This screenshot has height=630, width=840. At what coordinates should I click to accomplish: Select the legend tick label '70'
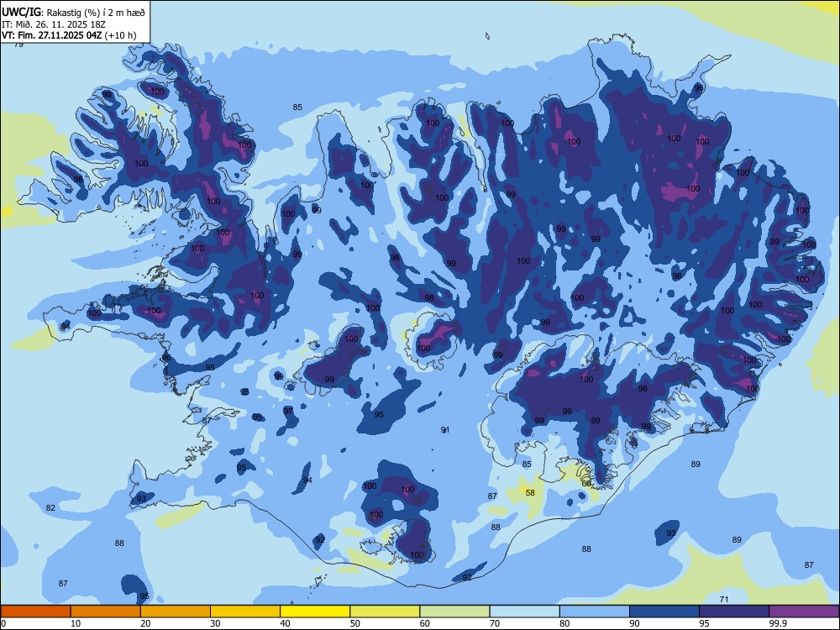click(x=495, y=623)
